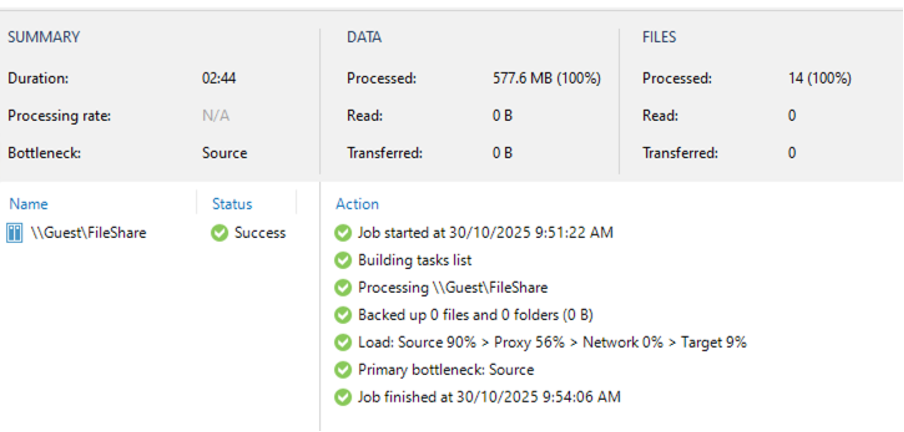Click the Bottleneck Source value in summary
The height and width of the screenshot is (432, 904).
224,153
